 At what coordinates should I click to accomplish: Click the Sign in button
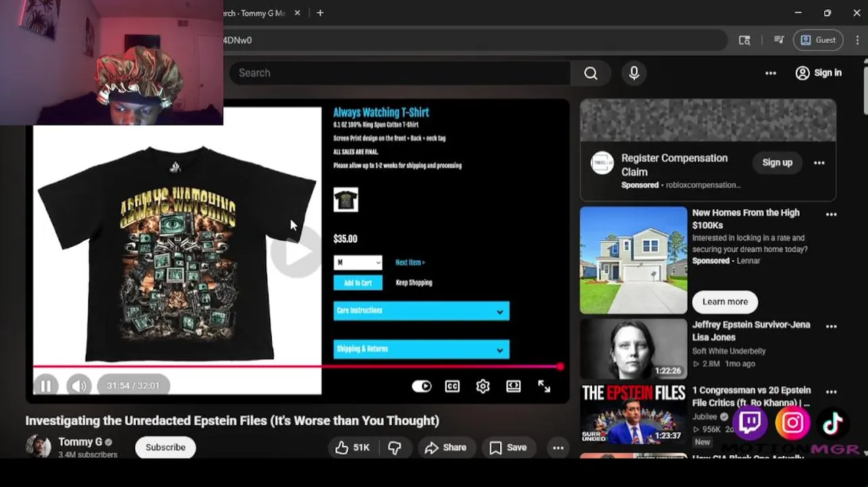[819, 73]
